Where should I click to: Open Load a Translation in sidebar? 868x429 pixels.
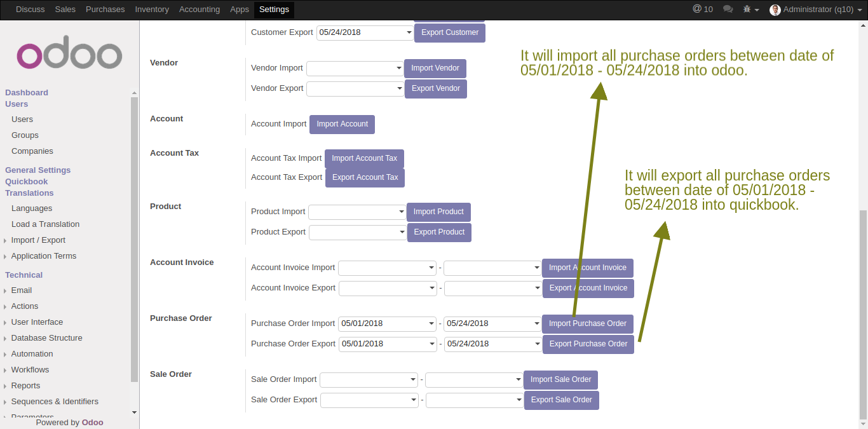45,224
